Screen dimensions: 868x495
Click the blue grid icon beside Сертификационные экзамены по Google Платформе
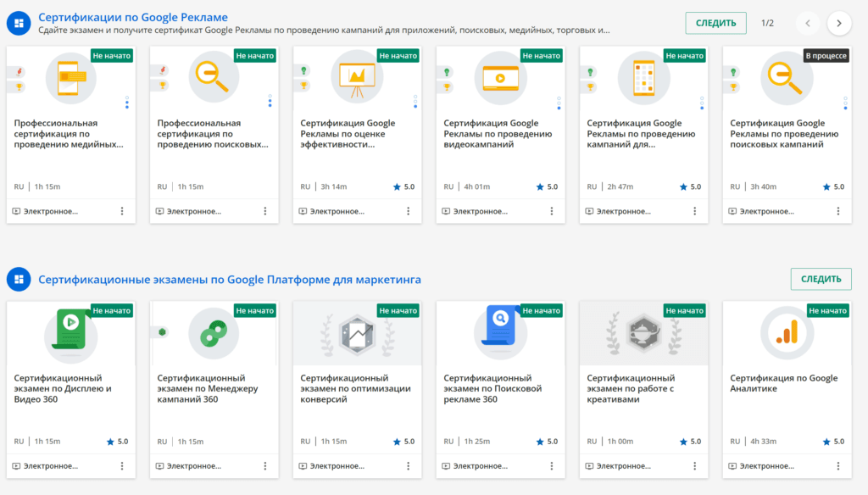(x=19, y=279)
